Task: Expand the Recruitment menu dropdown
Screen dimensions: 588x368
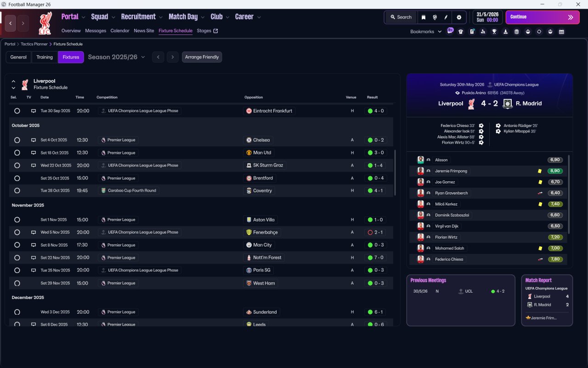Action: pos(161,17)
